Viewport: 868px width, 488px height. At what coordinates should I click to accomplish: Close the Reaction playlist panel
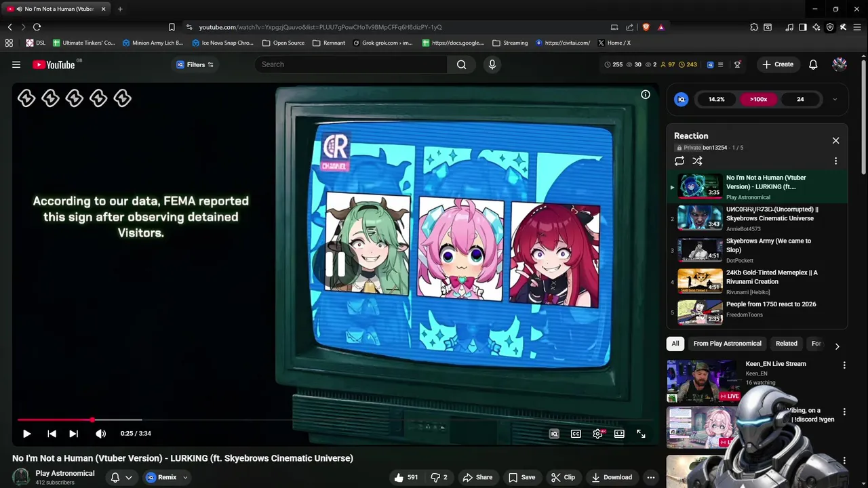click(835, 140)
